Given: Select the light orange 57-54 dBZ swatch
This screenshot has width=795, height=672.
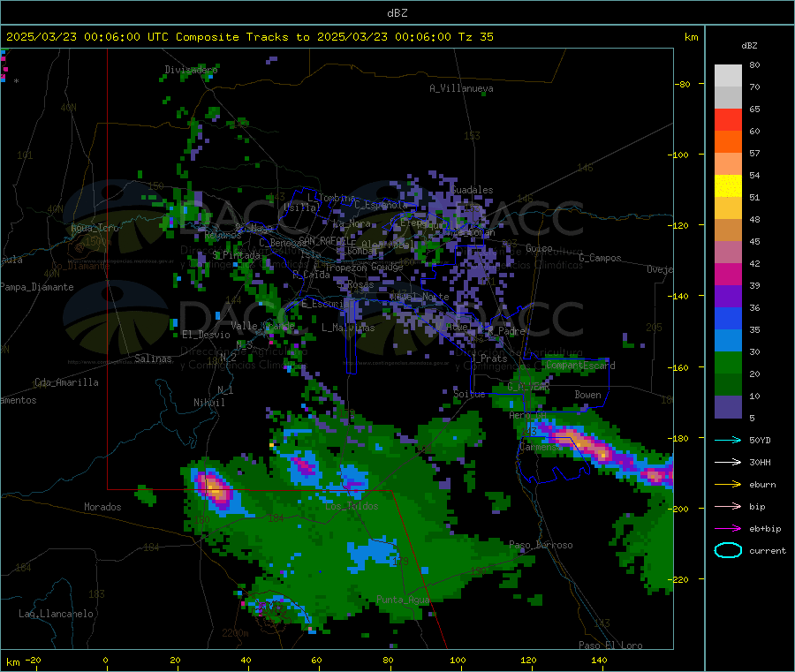Looking at the screenshot, I should point(728,164).
